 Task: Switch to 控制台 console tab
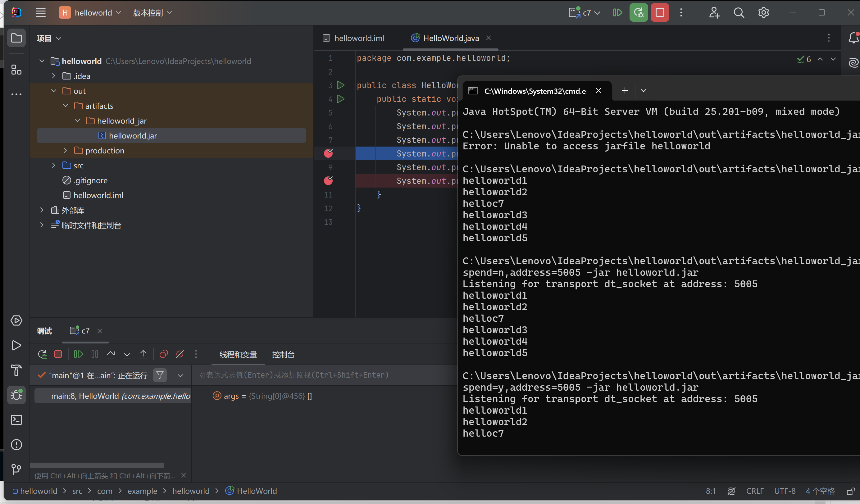pos(283,354)
